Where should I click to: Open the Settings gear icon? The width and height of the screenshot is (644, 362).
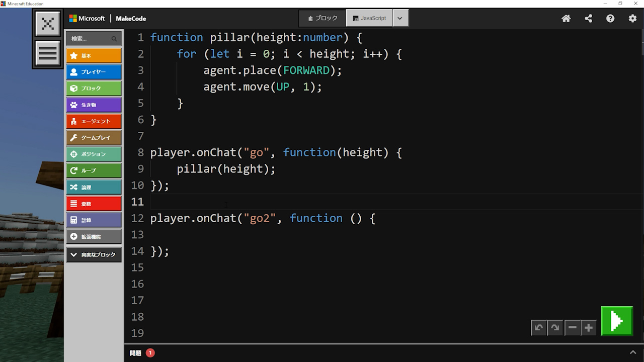tap(632, 19)
